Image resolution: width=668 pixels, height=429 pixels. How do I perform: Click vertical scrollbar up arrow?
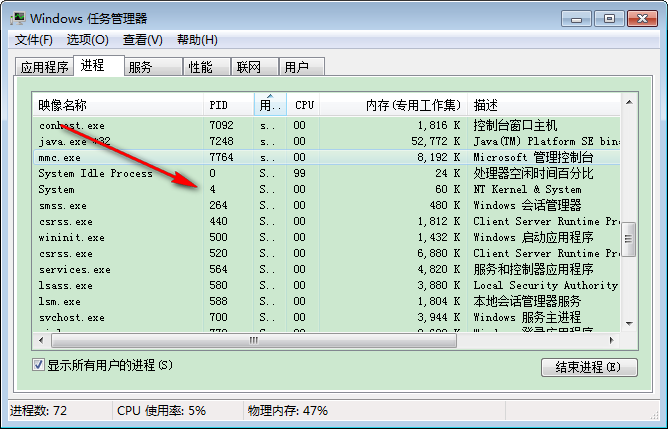click(629, 102)
